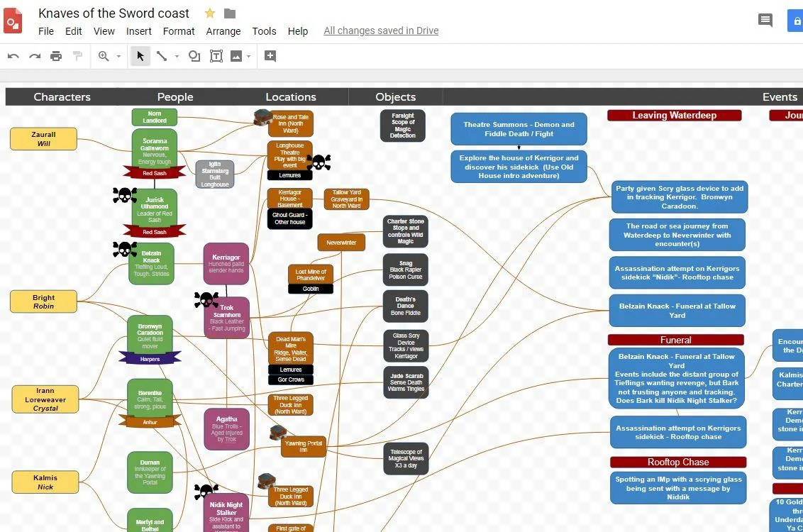Click the Locations column heading
803x532 pixels.
pos(291,96)
